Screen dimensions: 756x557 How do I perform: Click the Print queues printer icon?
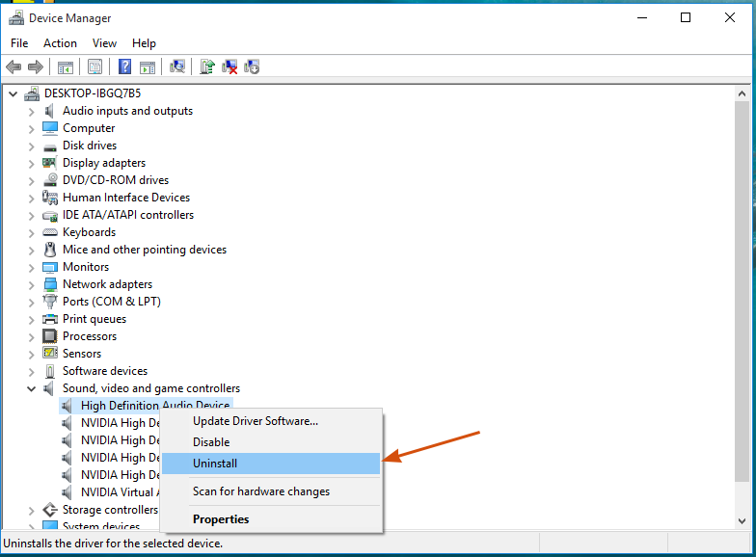click(x=50, y=319)
